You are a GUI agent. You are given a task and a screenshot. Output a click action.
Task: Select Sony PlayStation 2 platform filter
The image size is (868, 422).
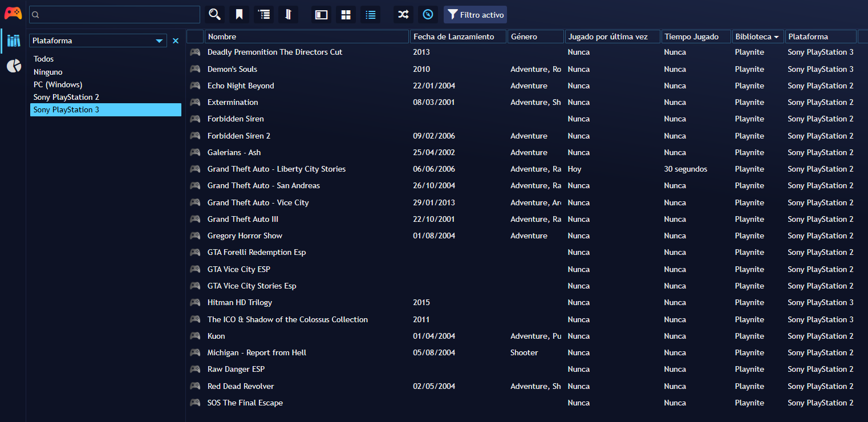tap(66, 97)
